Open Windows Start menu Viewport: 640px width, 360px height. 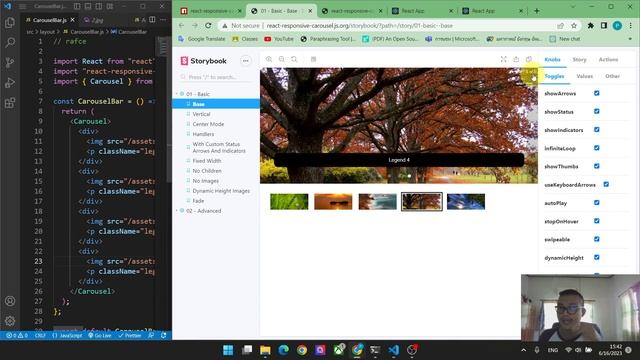pos(228,350)
